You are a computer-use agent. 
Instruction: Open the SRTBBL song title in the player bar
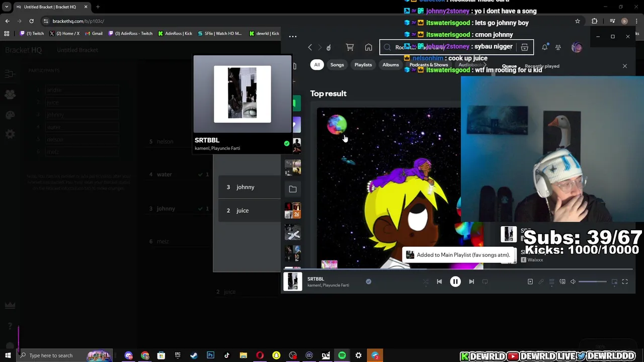click(x=315, y=279)
